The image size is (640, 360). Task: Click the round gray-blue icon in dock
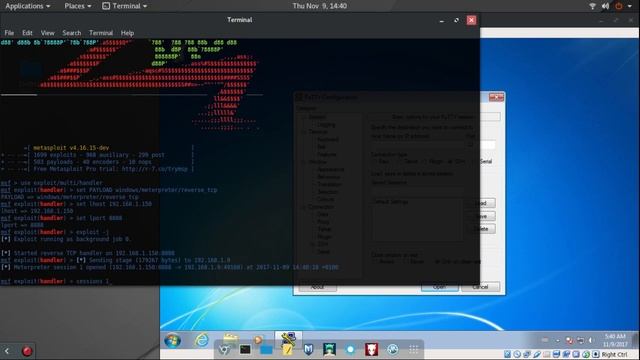point(393,349)
